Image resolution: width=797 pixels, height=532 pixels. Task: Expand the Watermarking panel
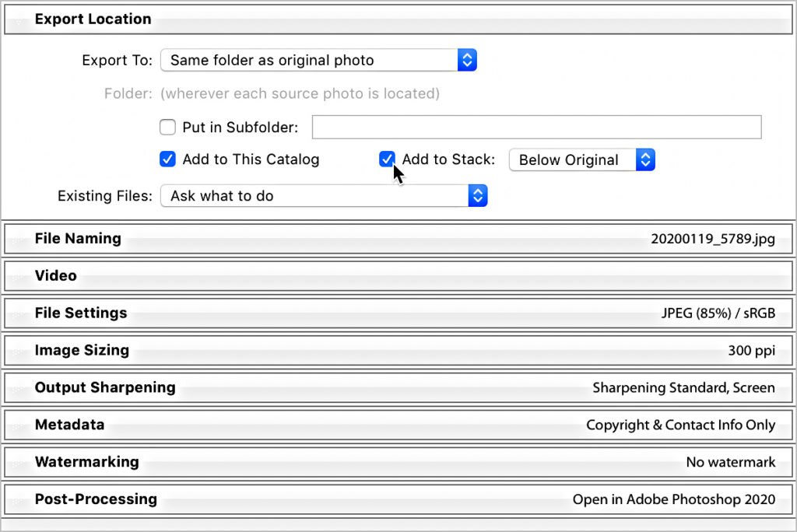(x=398, y=462)
